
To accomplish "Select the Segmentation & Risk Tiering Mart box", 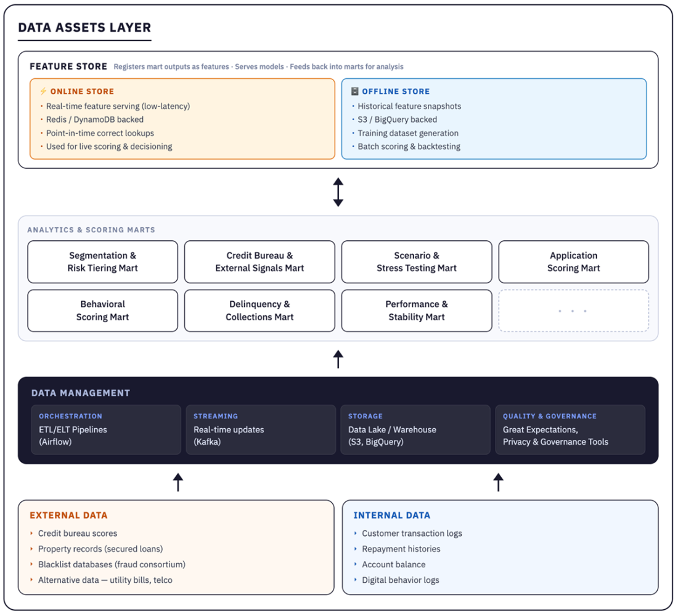I will tap(103, 262).
